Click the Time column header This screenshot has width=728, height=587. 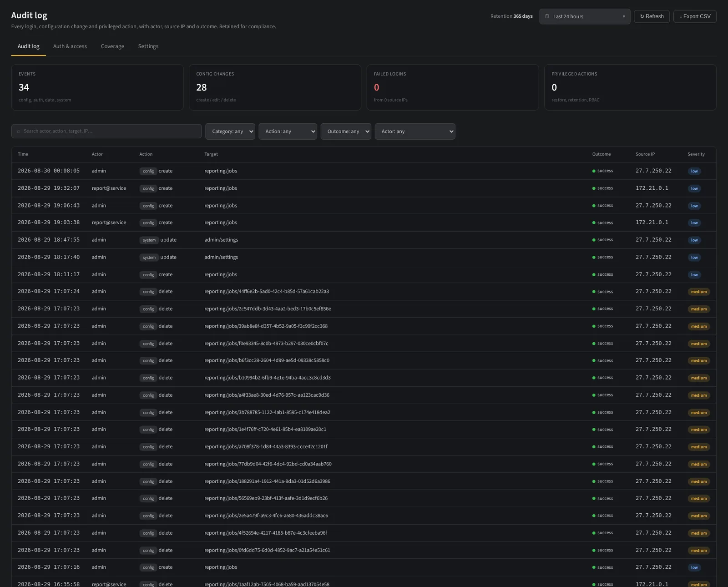23,154
